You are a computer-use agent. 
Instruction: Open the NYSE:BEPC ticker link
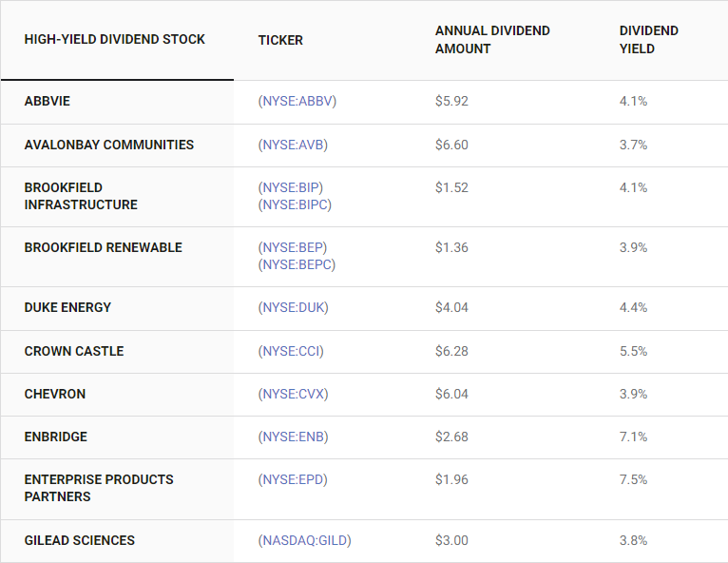pyautogui.click(x=298, y=264)
